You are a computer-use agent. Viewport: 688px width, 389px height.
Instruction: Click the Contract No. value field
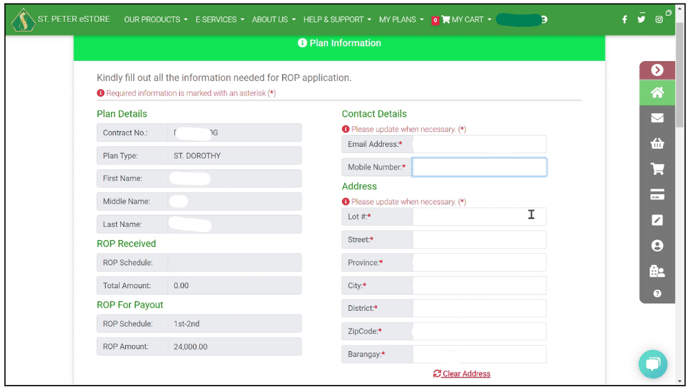click(x=234, y=132)
